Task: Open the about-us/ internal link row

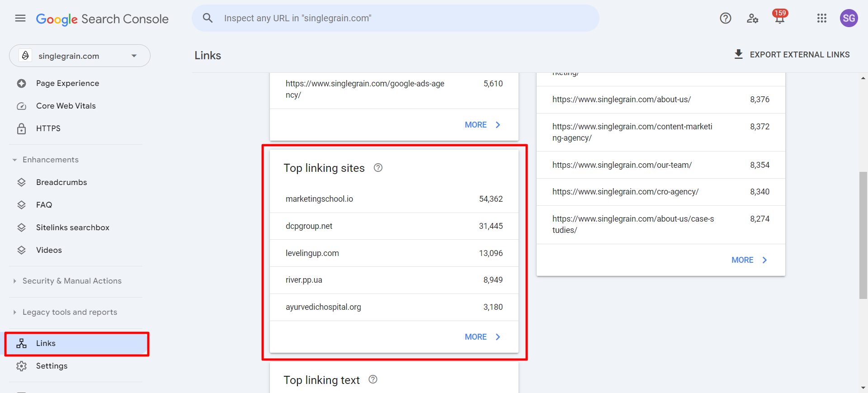Action: click(x=661, y=99)
